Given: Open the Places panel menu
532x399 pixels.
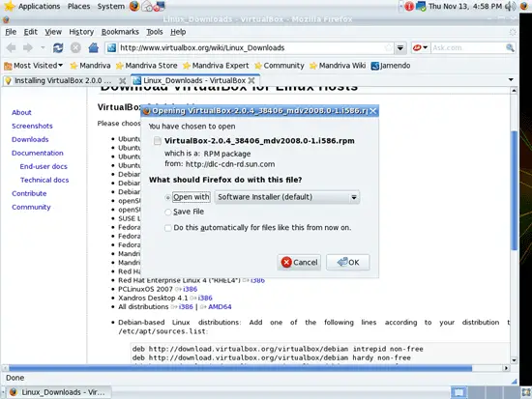Looking at the screenshot, I should point(78,6).
